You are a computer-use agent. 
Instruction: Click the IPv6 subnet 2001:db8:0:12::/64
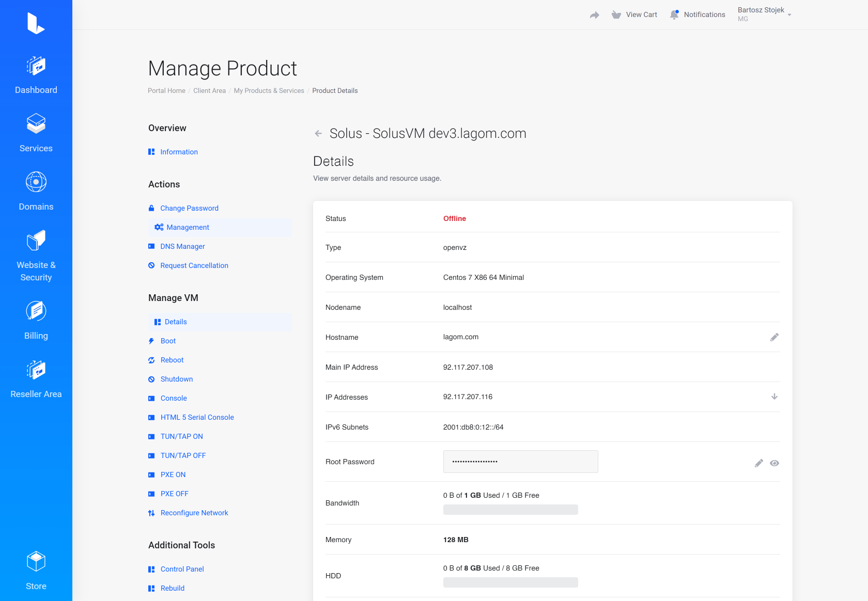[473, 427]
